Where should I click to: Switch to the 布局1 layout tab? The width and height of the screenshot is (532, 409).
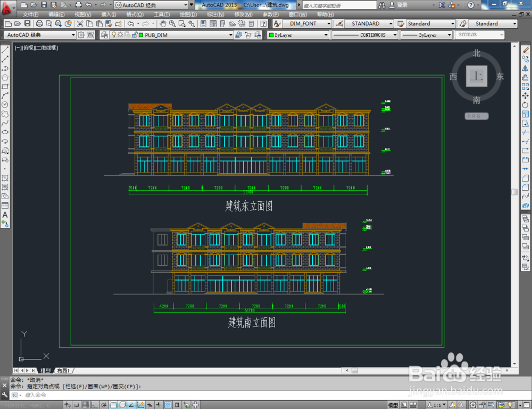(63, 371)
